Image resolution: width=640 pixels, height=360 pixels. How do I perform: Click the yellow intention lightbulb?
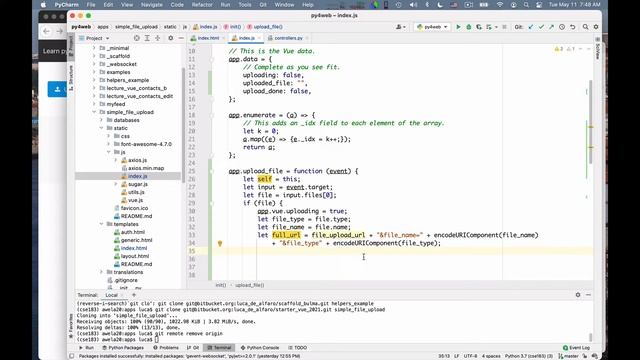point(220,244)
